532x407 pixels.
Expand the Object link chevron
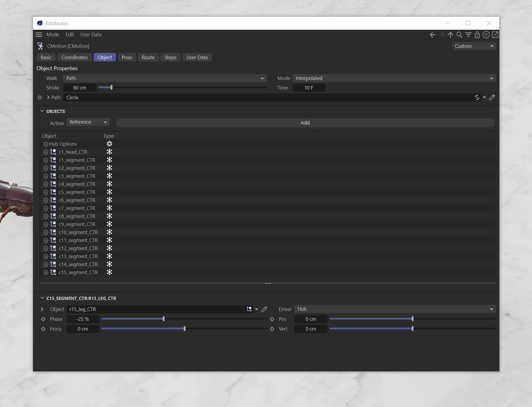[42, 309]
